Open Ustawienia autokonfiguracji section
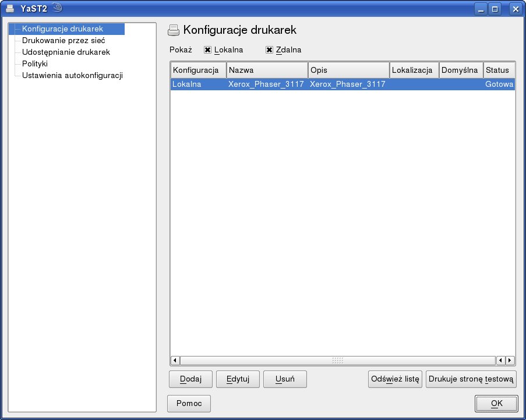526x420 pixels. pyautogui.click(x=72, y=75)
